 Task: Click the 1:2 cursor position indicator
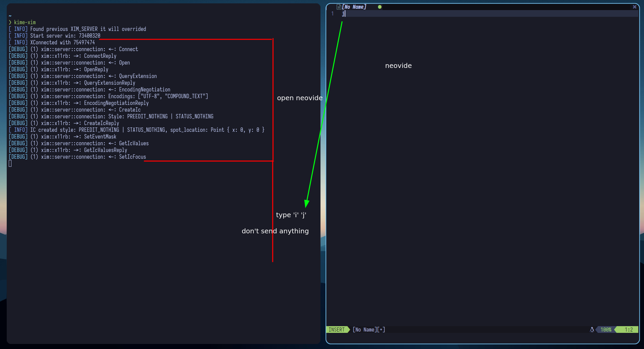[x=628, y=330]
